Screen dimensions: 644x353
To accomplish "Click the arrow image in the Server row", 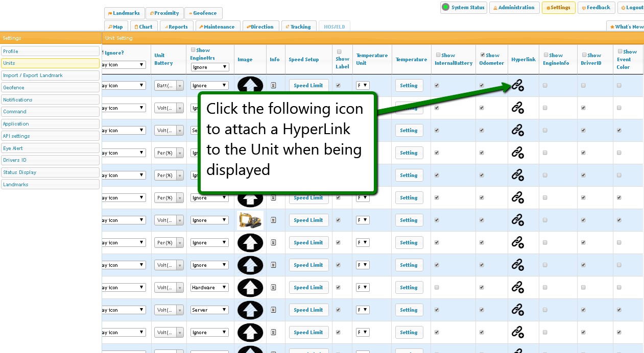I will tap(250, 310).
